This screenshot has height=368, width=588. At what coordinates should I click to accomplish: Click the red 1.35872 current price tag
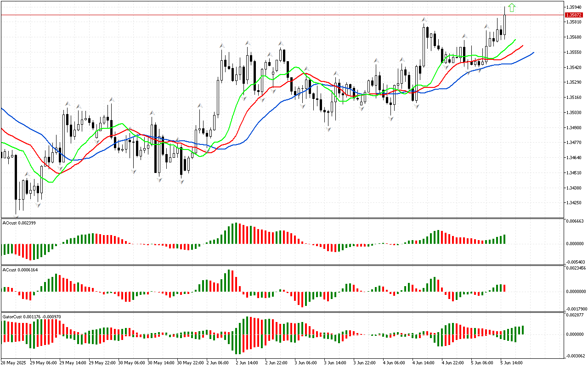(x=575, y=15)
